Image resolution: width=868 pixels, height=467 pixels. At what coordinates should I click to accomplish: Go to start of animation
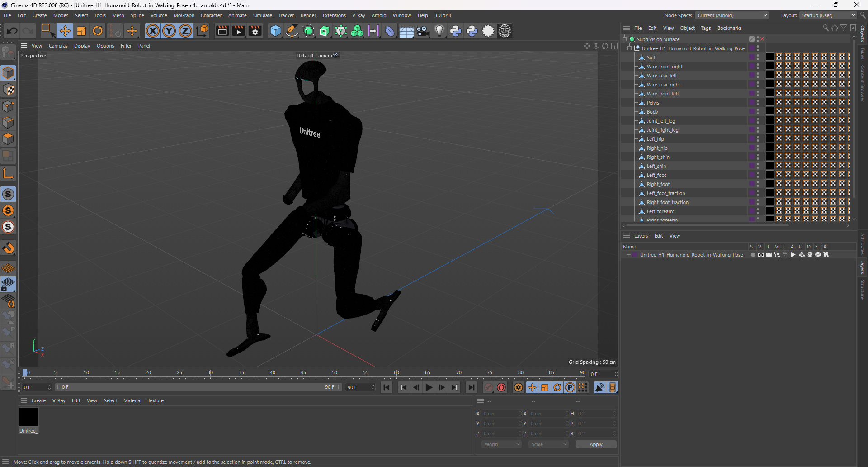click(387, 387)
